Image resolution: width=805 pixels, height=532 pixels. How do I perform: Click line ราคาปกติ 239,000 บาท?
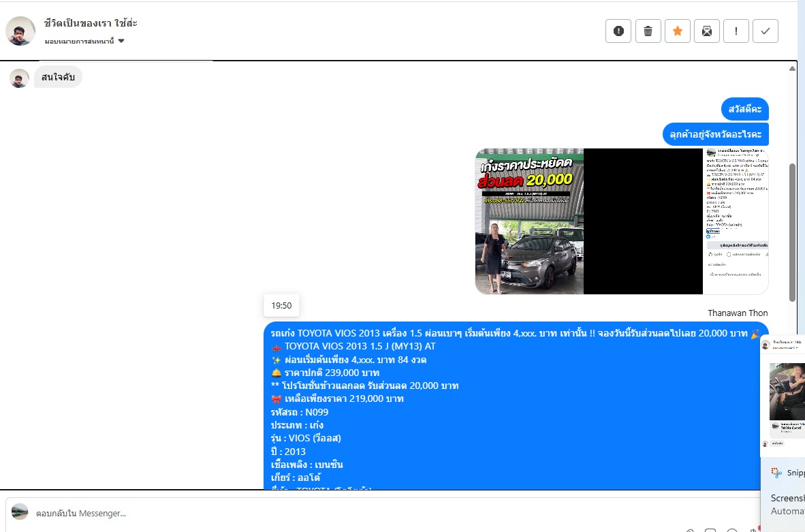[x=325, y=373]
